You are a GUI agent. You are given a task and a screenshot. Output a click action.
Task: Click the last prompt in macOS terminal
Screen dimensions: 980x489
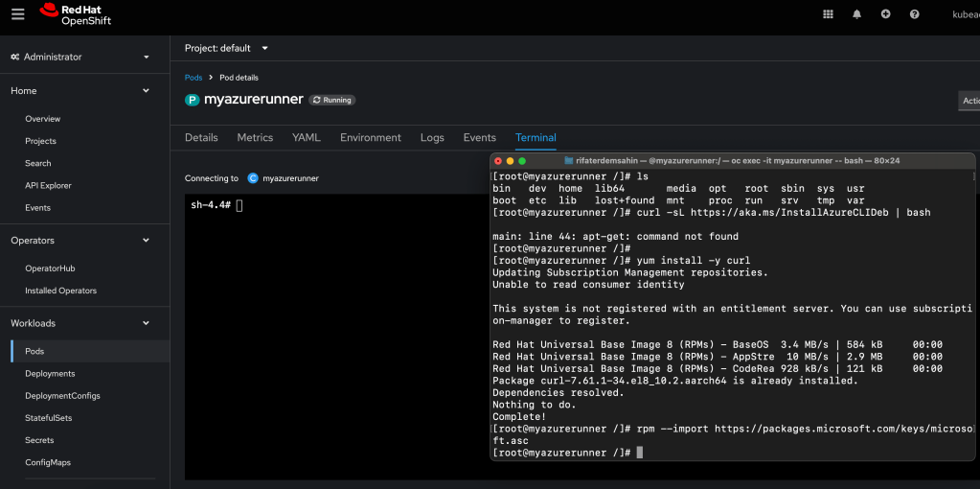pos(567,453)
